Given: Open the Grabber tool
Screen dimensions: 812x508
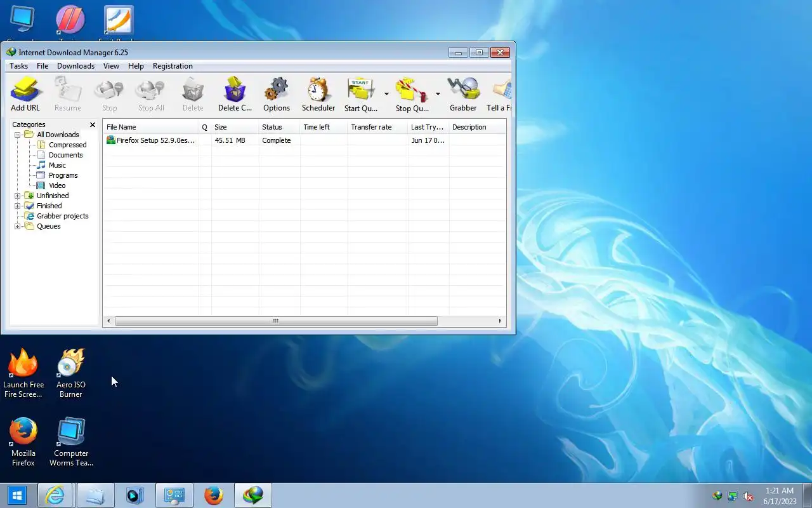Looking at the screenshot, I should click(x=463, y=94).
